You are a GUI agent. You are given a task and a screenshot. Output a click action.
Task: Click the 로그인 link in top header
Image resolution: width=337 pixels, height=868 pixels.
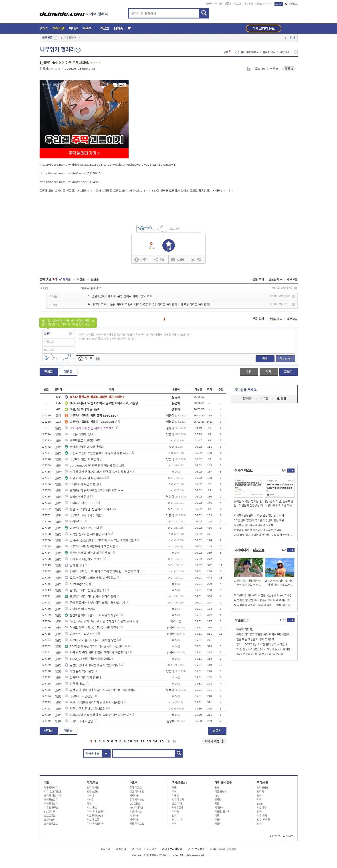pyautogui.click(x=279, y=4)
